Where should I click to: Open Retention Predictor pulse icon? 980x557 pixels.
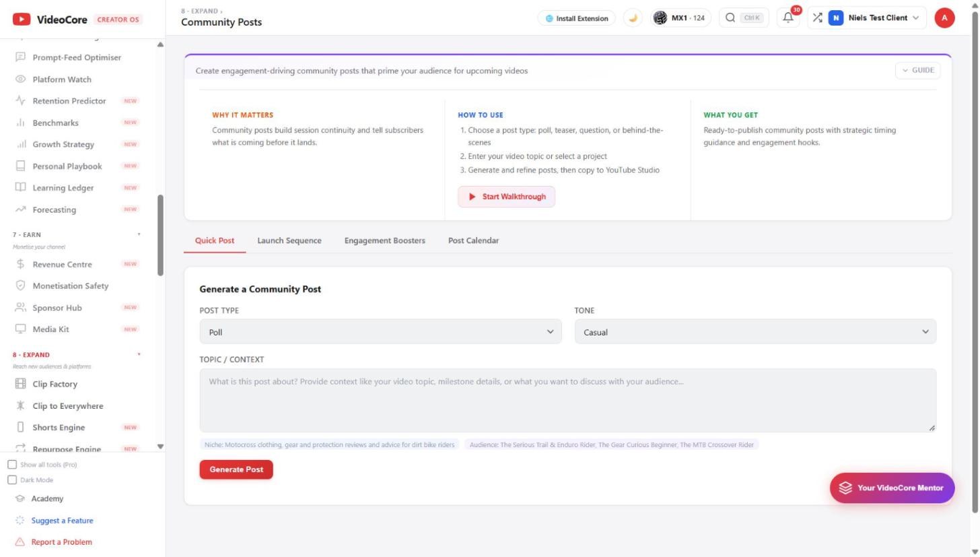point(20,100)
